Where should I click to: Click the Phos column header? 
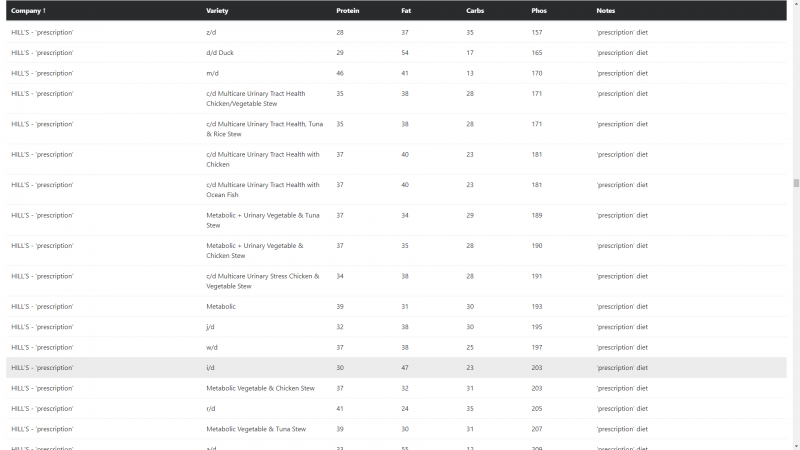[x=539, y=11]
